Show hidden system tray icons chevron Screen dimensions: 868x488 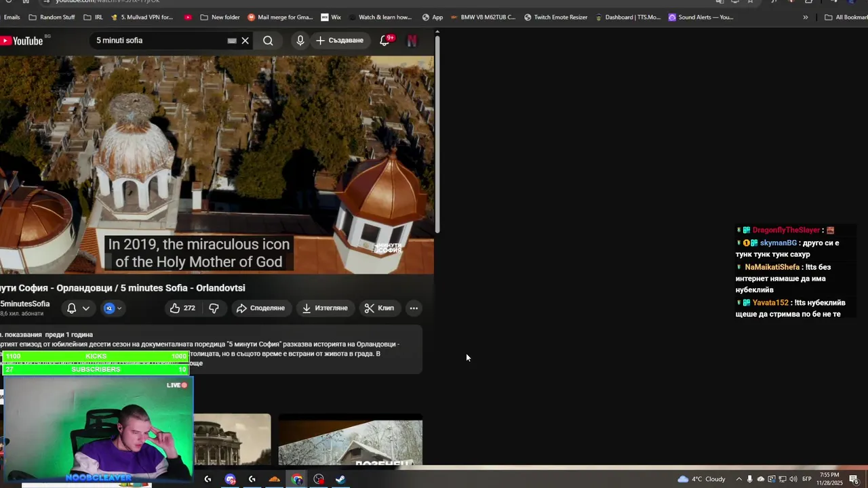pyautogui.click(x=738, y=479)
